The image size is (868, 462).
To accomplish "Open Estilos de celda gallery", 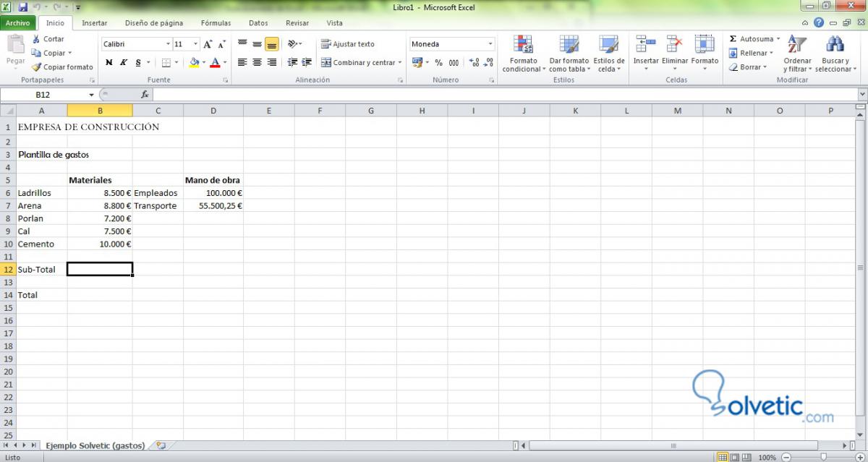I will 608,54.
